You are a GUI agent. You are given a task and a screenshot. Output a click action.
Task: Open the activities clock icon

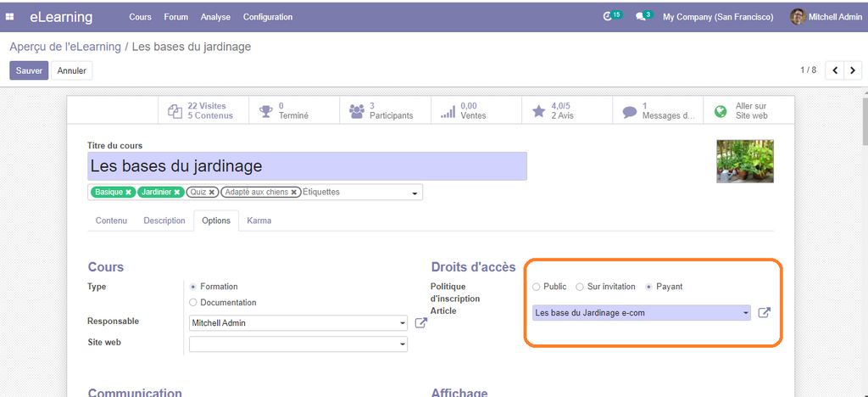607,16
